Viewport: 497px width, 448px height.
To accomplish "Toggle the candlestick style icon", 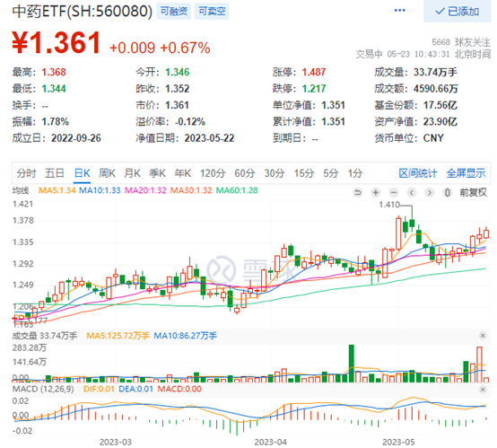I will [448, 192].
